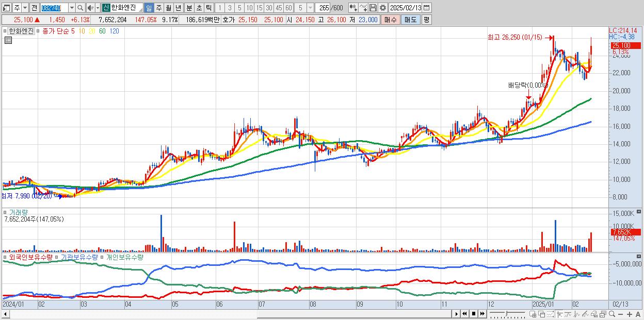Select the 틱 (tick) period toggle
The width and height of the screenshot is (644, 320).
pos(208,8)
